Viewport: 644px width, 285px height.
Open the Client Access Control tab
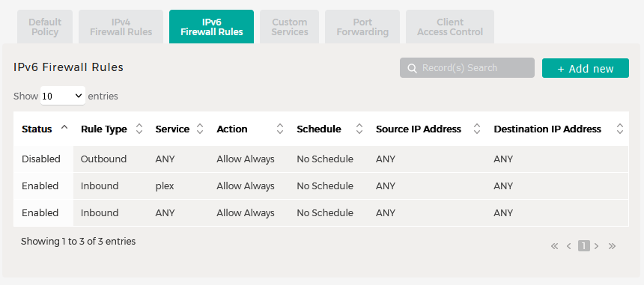click(450, 27)
